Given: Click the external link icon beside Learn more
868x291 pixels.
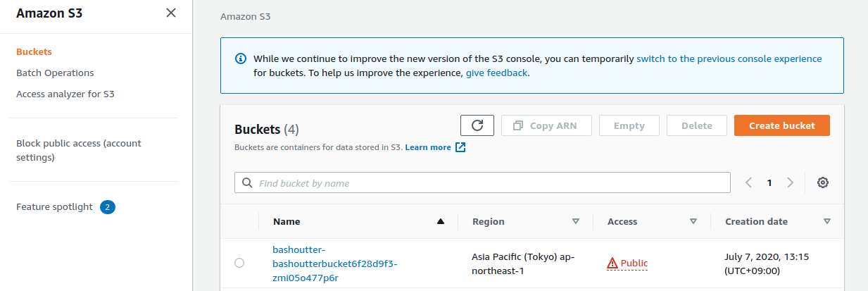Looking at the screenshot, I should [460, 147].
